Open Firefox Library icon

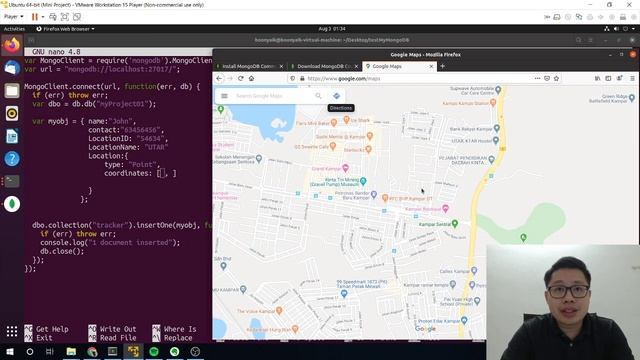pos(598,78)
